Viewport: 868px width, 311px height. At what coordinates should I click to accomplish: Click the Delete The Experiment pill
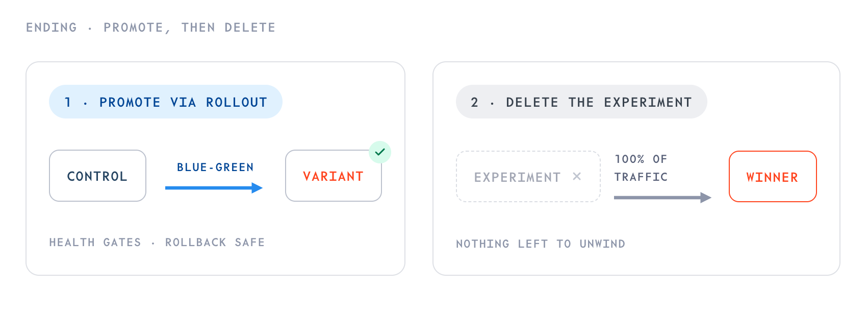581,102
